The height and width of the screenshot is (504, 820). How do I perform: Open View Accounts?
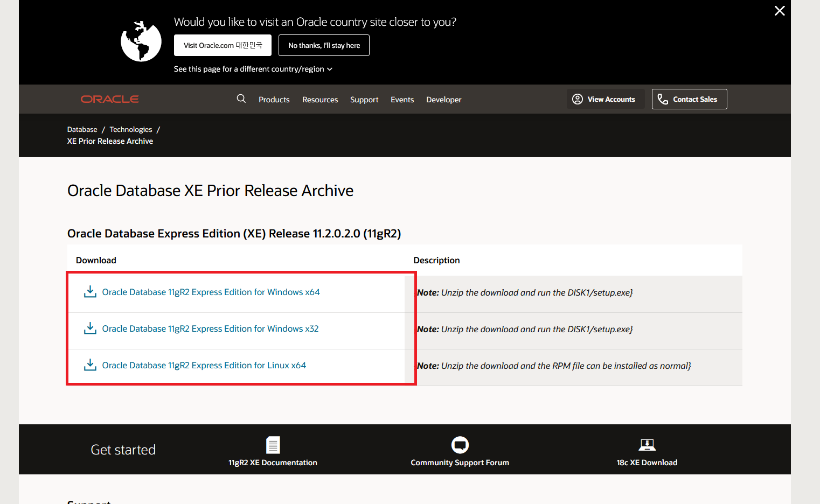pyautogui.click(x=605, y=99)
